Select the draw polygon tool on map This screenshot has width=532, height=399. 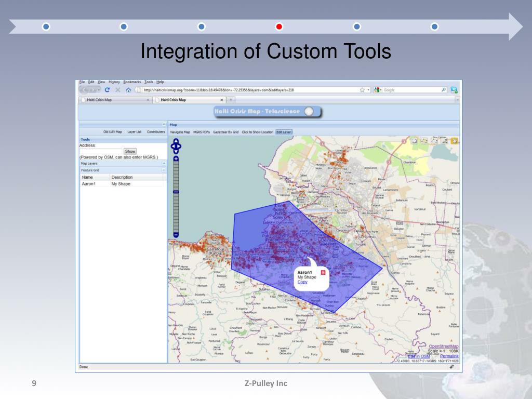(424, 140)
